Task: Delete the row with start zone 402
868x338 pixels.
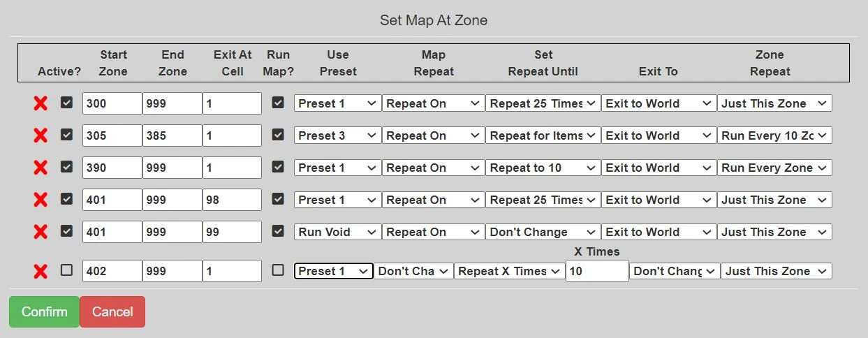Action: (41, 271)
